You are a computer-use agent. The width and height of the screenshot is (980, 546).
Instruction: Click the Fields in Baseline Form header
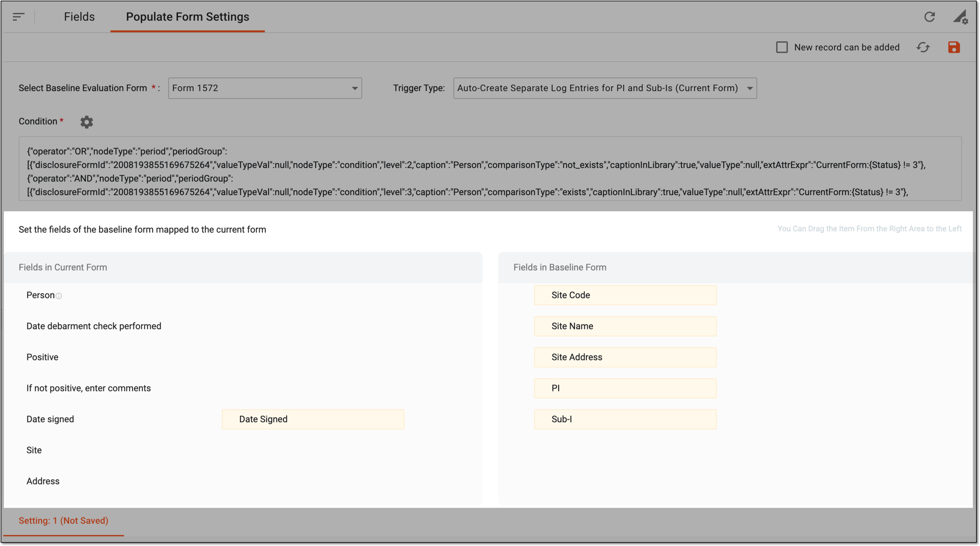[560, 267]
